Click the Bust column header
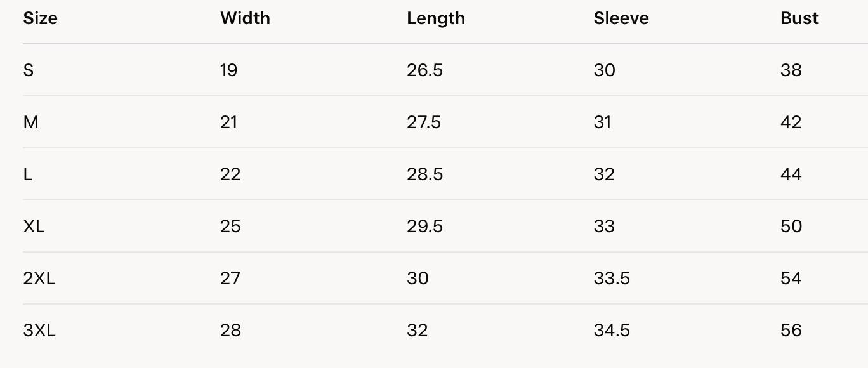Viewport: 868px width, 368px height. pos(799,18)
